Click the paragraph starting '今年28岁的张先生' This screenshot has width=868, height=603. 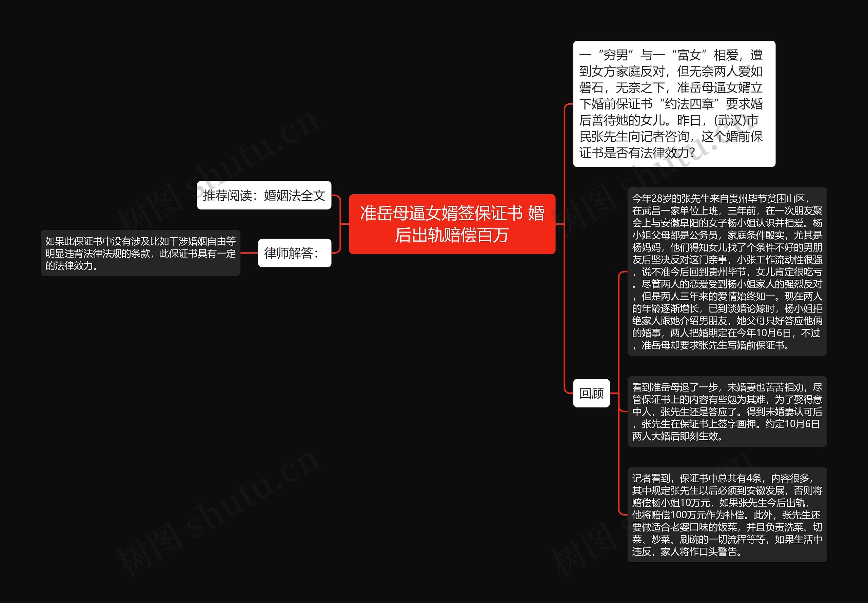point(727,272)
